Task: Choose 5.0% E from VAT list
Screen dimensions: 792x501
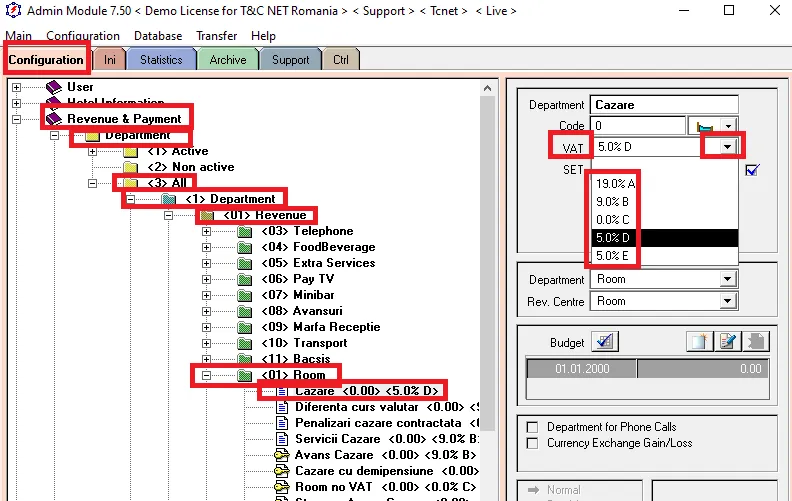Action: (x=664, y=256)
